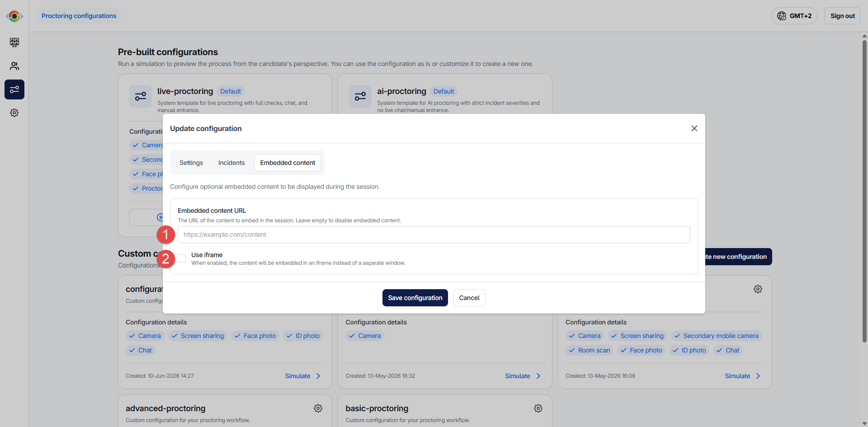The height and width of the screenshot is (427, 868).
Task: Click Camera chip on the 13-May-2026 16:32 card
Action: click(365, 336)
